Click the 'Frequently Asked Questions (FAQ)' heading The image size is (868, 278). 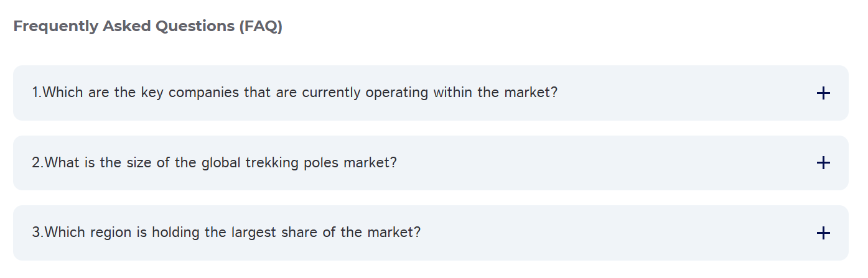(147, 27)
